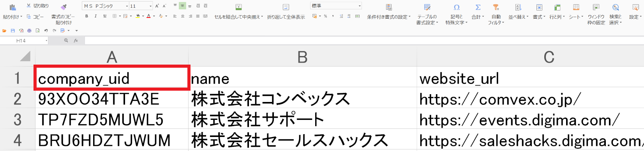Click the 貼り付け paste icon
Image resolution: width=644 pixels, height=151 pixels.
pyautogui.click(x=12, y=7)
